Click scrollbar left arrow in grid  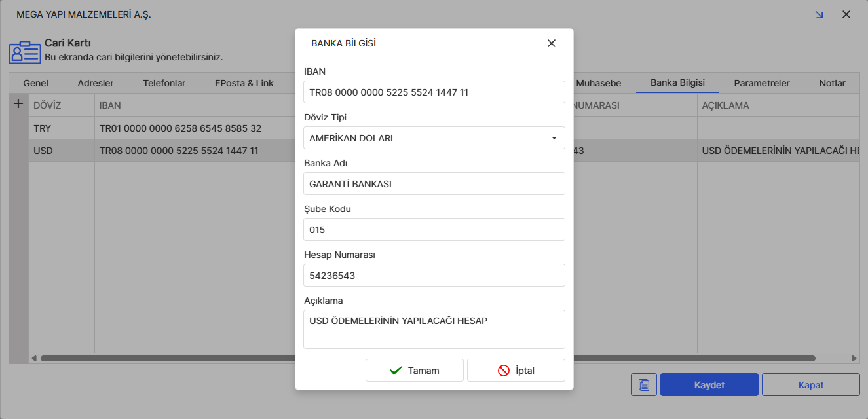tap(34, 358)
